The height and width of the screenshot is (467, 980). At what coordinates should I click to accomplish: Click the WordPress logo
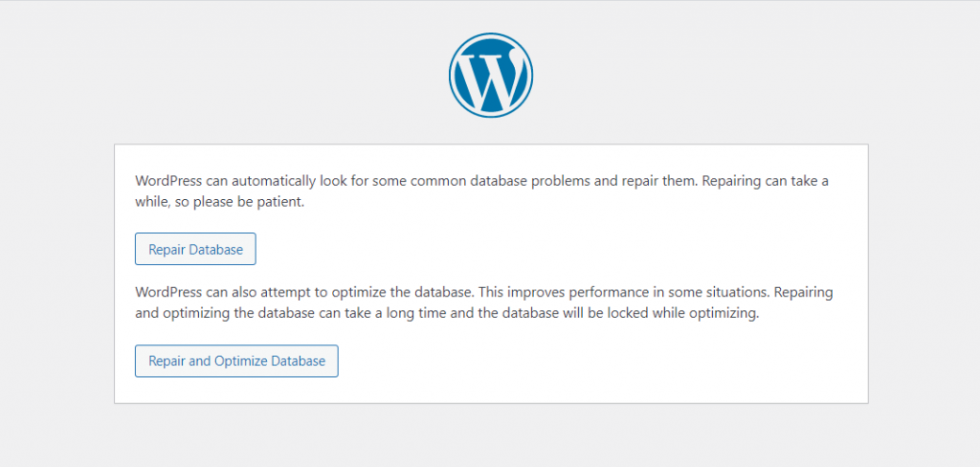pyautogui.click(x=490, y=77)
